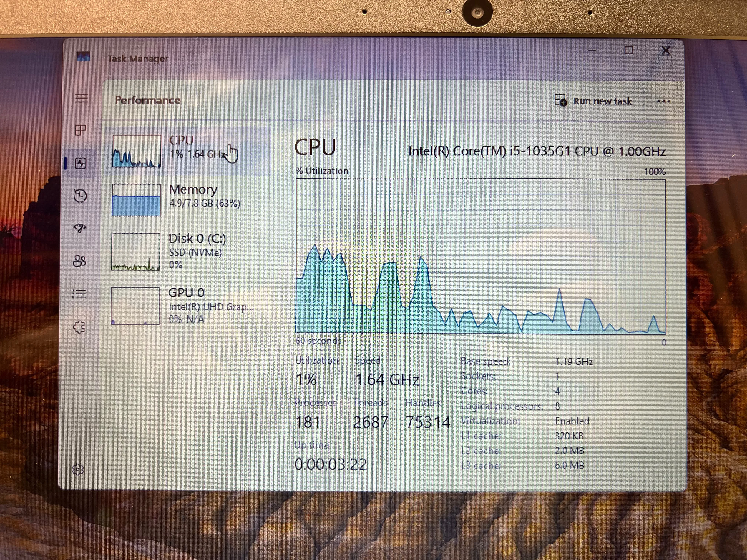
Task: Close the Task Manager window
Action: 666,51
